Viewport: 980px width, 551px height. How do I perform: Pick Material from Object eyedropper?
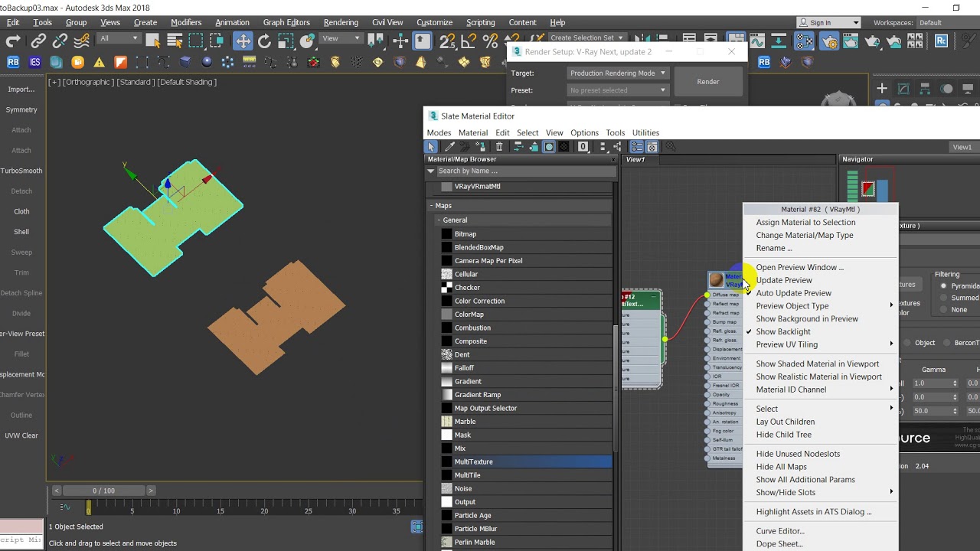449,147
